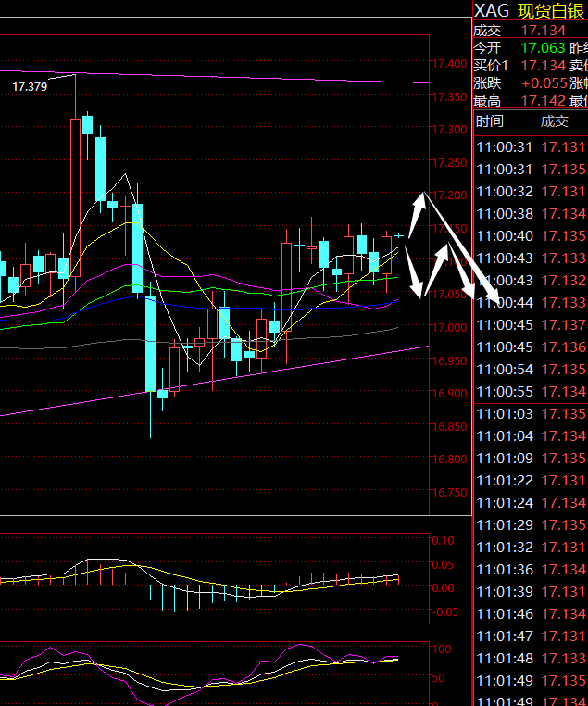The image size is (588, 706).
Task: Select the 11:00:54 tick row time
Action: pos(504,369)
